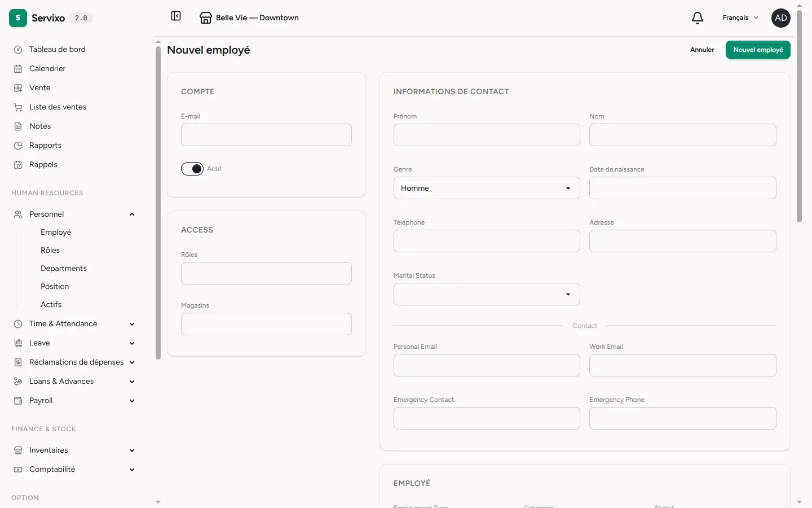Expand the Inventaires chevron

pyautogui.click(x=132, y=450)
